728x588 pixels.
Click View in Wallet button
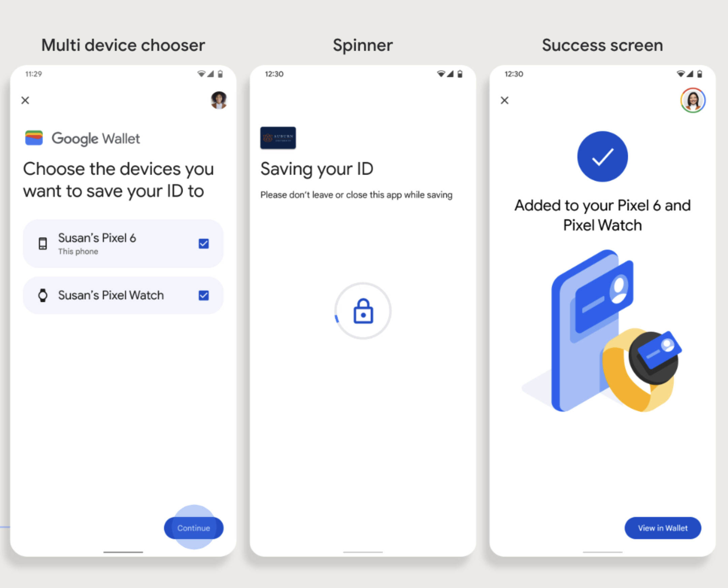pyautogui.click(x=663, y=527)
